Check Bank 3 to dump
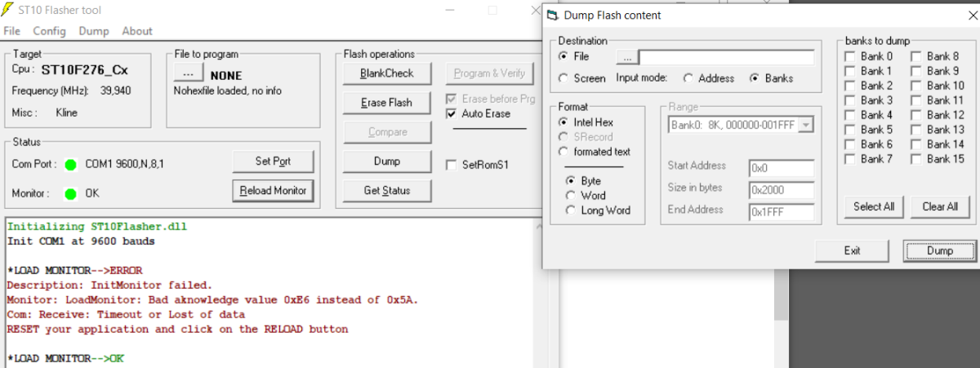The image size is (980, 368). point(849,100)
